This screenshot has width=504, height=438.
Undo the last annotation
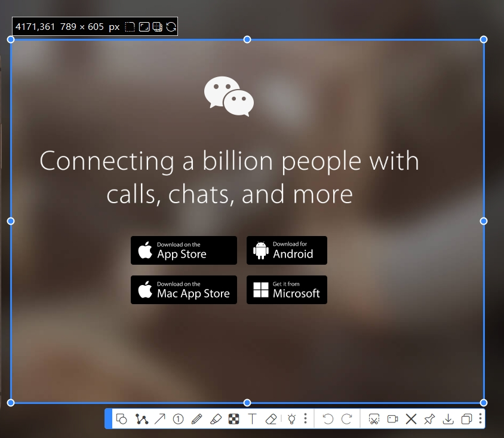[x=328, y=419]
